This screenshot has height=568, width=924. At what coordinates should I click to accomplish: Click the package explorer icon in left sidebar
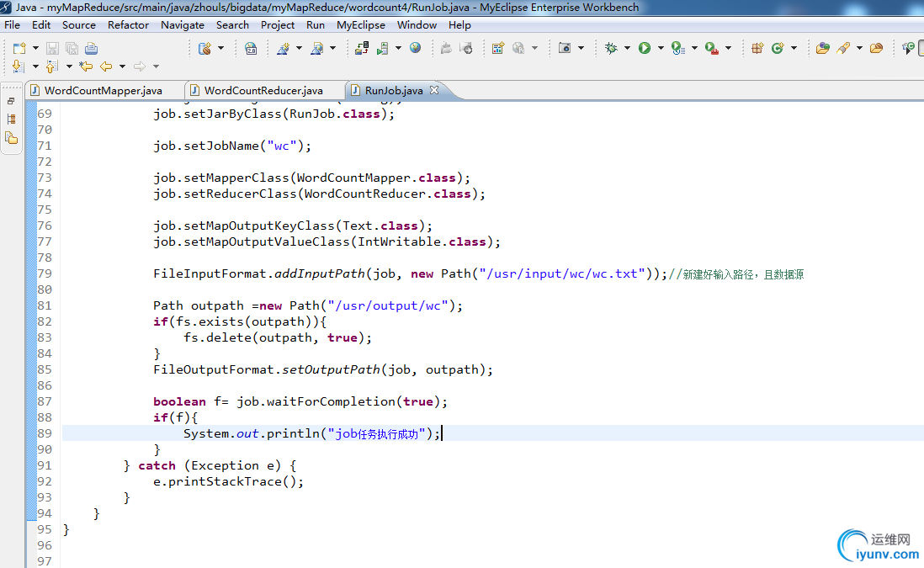coord(11,139)
